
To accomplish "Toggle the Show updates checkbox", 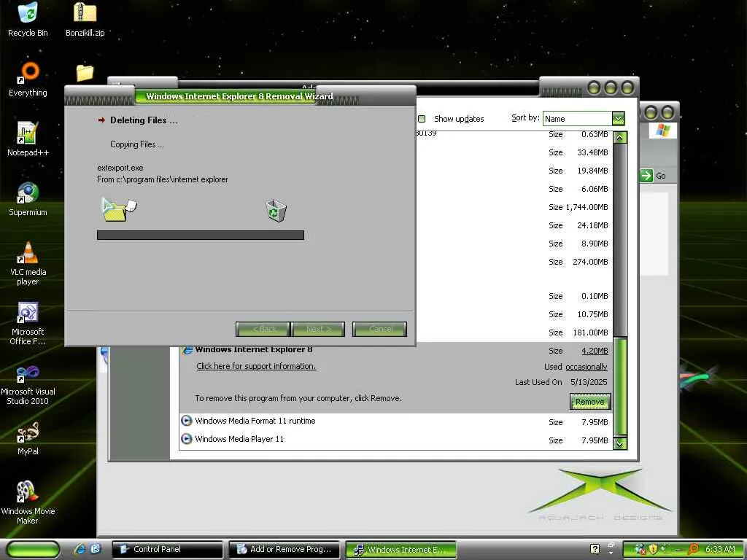I will tap(422, 119).
